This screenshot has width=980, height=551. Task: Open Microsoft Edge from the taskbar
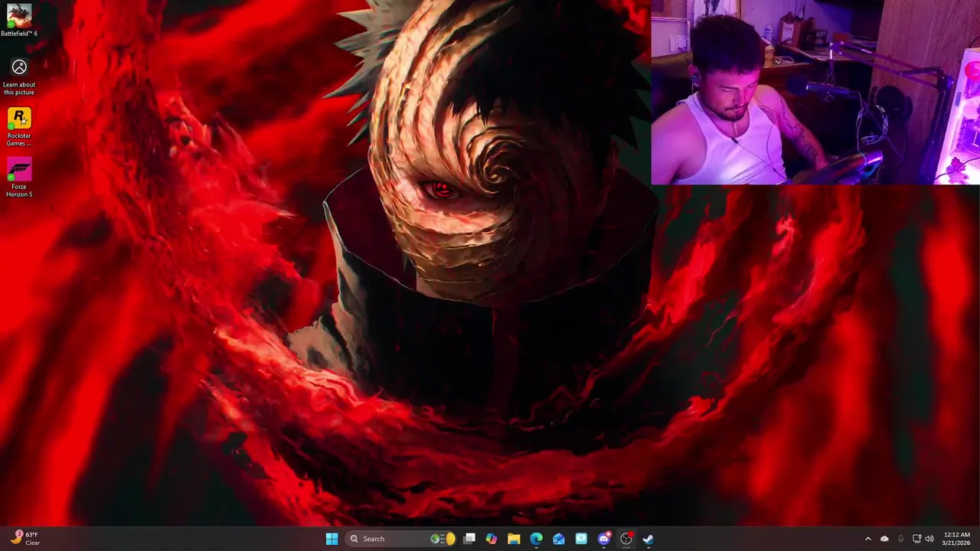point(536,539)
